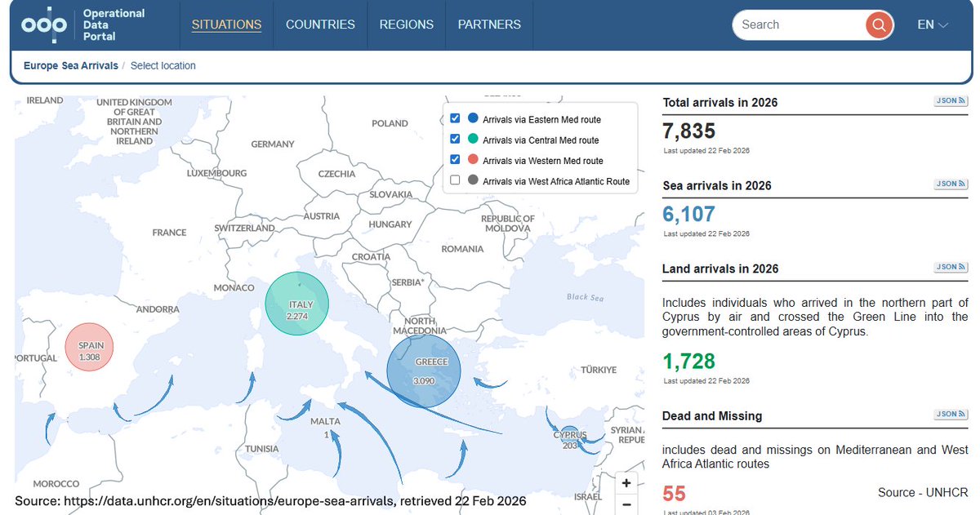The width and height of the screenshot is (980, 515).
Task: Click the orange search magnifier button
Action: coord(879,24)
